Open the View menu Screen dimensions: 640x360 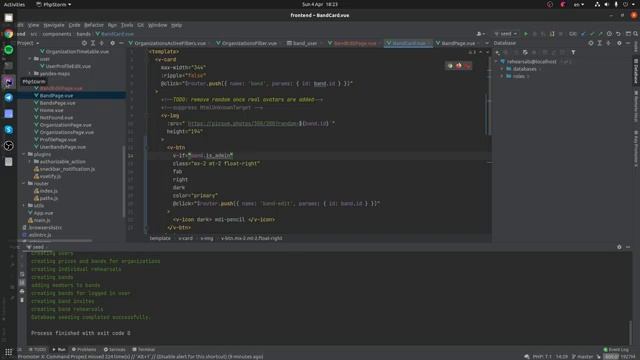33,25
